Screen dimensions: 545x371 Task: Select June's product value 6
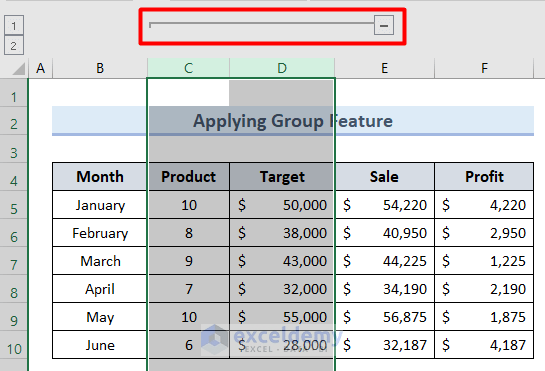(188, 345)
